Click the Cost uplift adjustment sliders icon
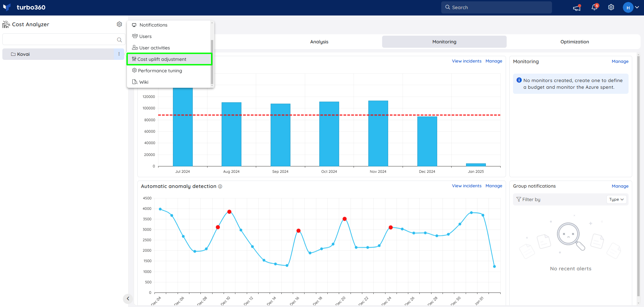 point(134,59)
